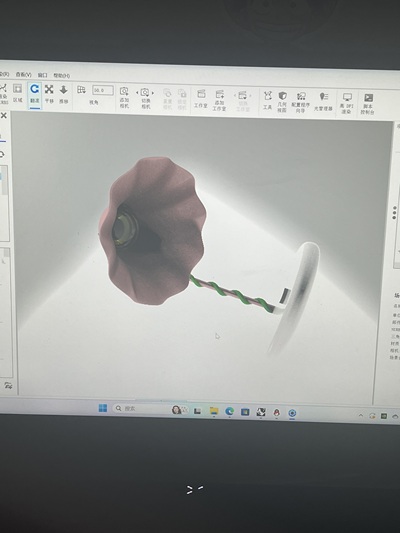
Task: Go to next camera with right arrow
Action: point(153,92)
